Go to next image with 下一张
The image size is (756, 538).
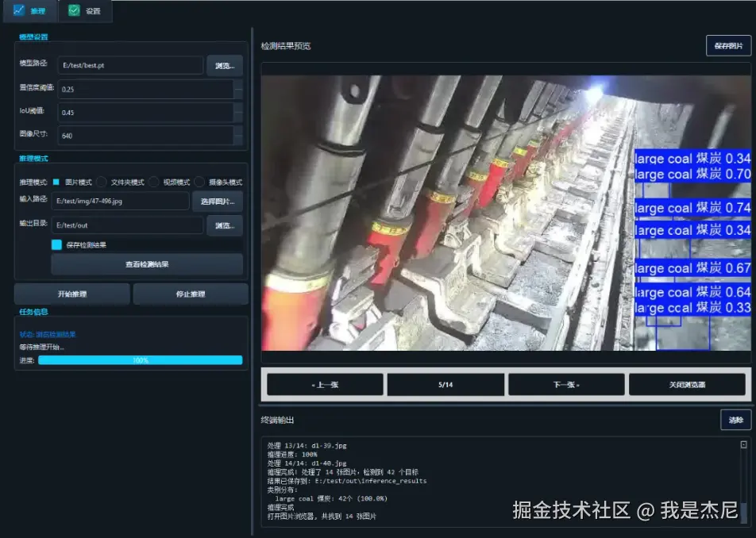pos(565,383)
